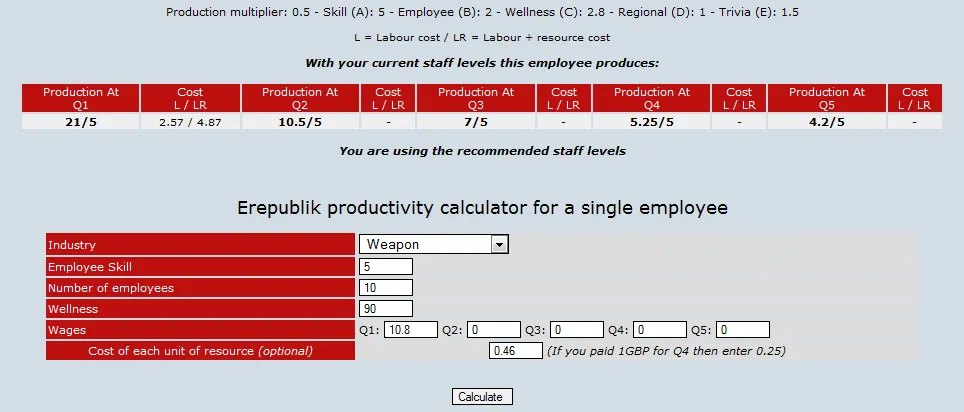Click the Q5 wages input field
The width and height of the screenshot is (964, 412).
click(x=743, y=330)
